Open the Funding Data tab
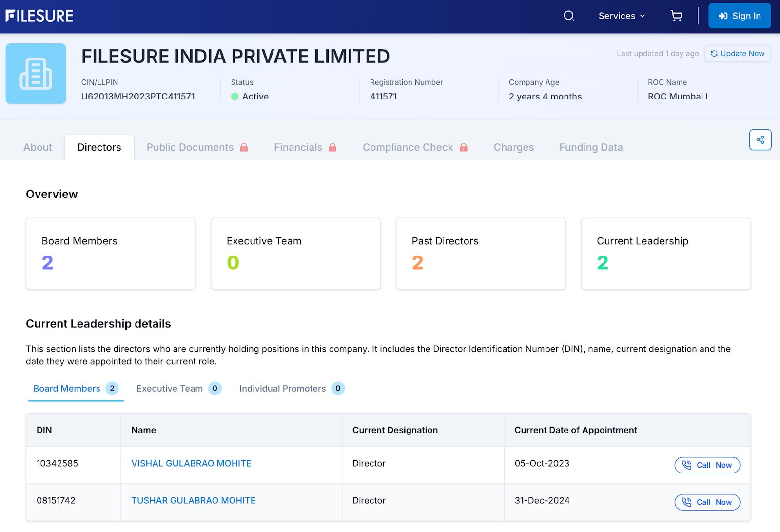The height and width of the screenshot is (532, 780). point(590,147)
